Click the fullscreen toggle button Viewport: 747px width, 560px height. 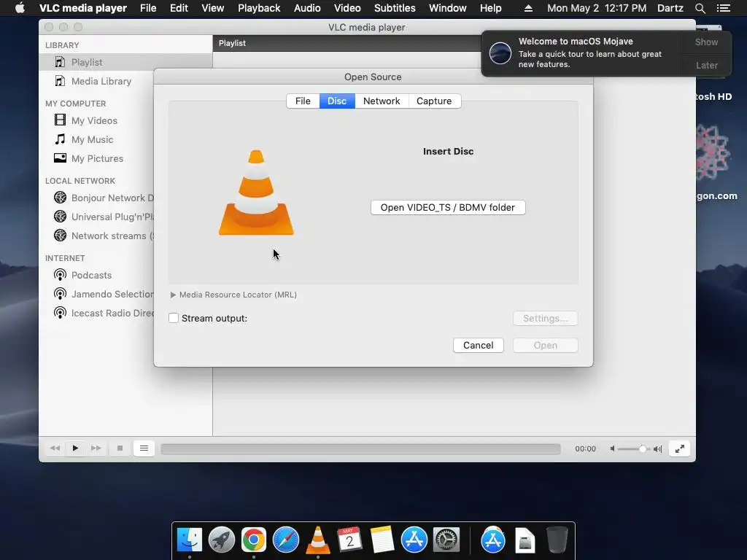(x=680, y=448)
